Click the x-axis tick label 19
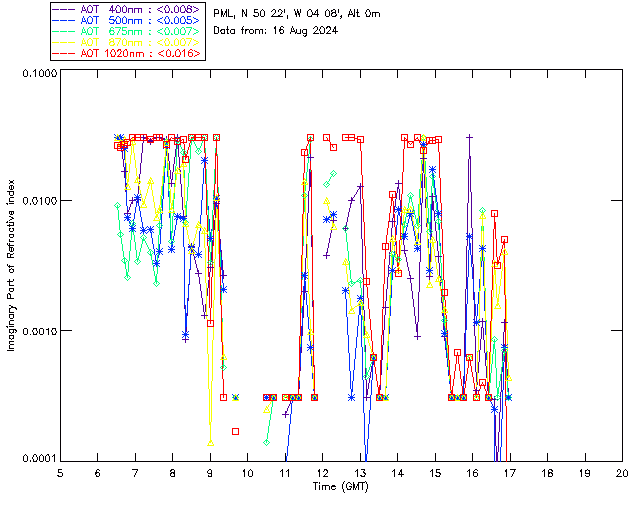Image resolution: width=640 pixels, height=512 pixels. pyautogui.click(x=585, y=473)
